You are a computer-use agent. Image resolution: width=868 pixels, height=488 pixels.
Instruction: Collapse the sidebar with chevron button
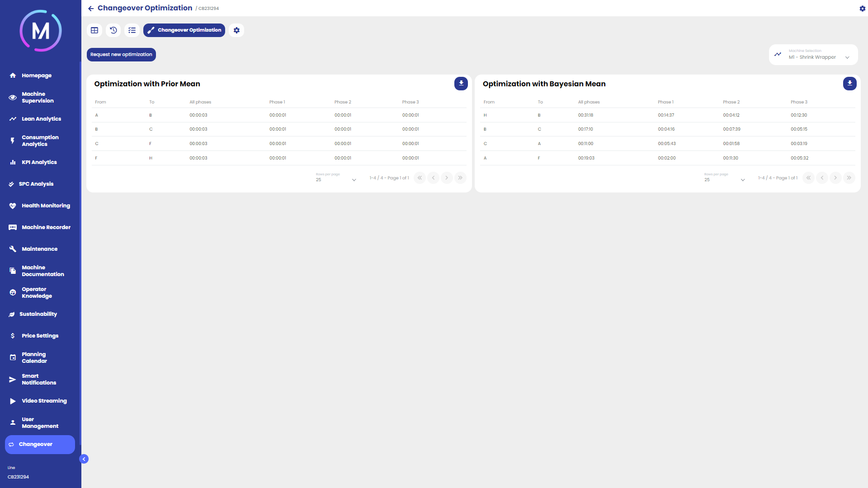pos(84,459)
